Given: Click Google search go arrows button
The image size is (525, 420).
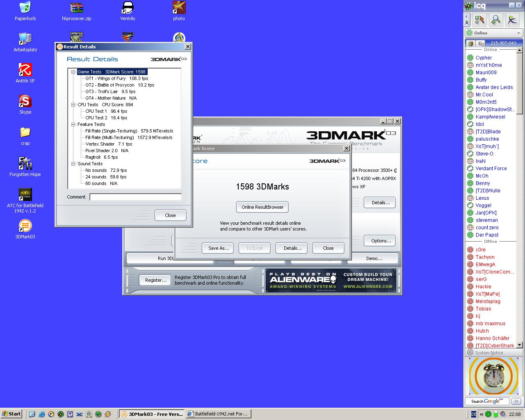Looking at the screenshot, I should (x=516, y=401).
